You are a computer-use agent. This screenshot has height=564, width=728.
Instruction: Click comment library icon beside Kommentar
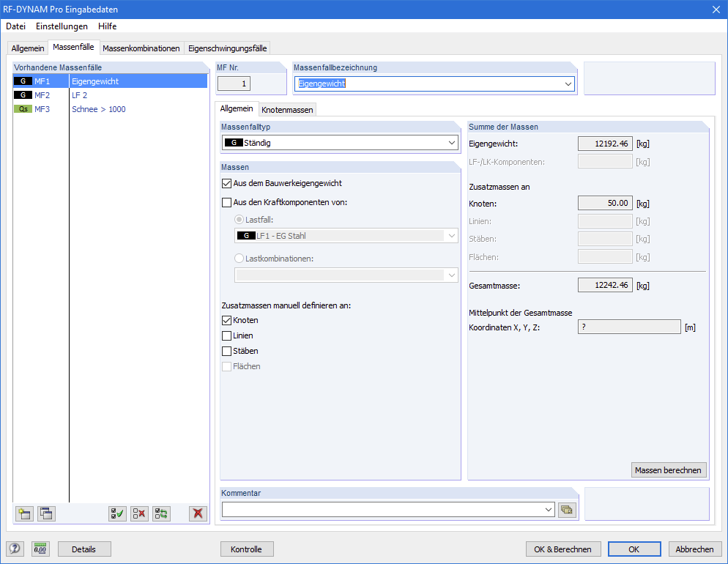pyautogui.click(x=567, y=510)
